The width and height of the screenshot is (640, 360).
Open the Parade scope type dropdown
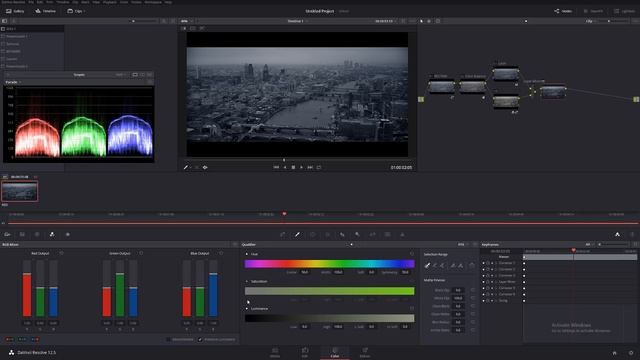click(13, 82)
